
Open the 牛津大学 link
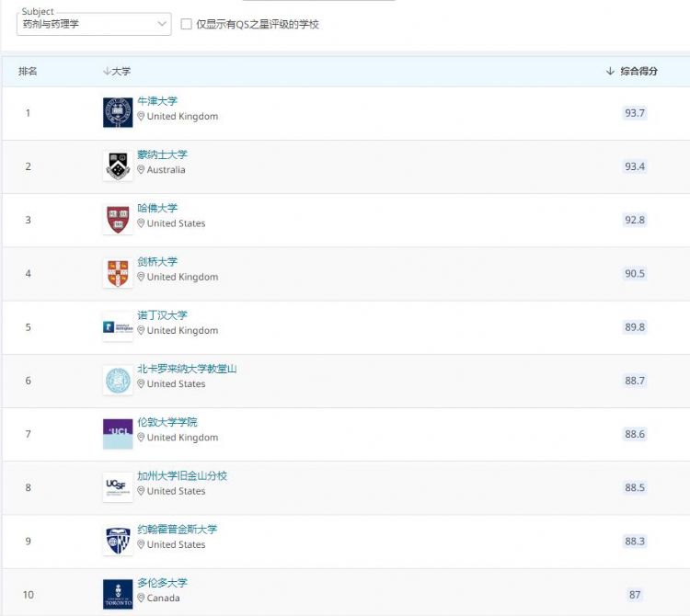157,101
